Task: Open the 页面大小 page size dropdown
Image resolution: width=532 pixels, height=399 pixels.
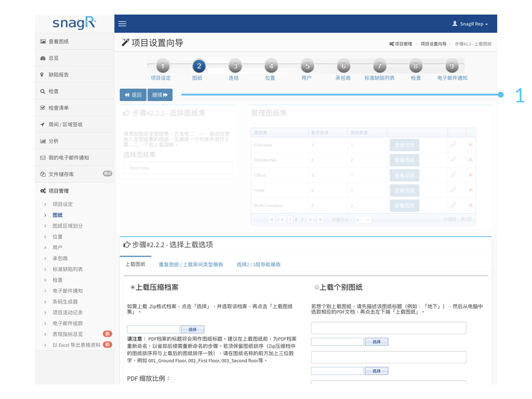Action: (362, 220)
